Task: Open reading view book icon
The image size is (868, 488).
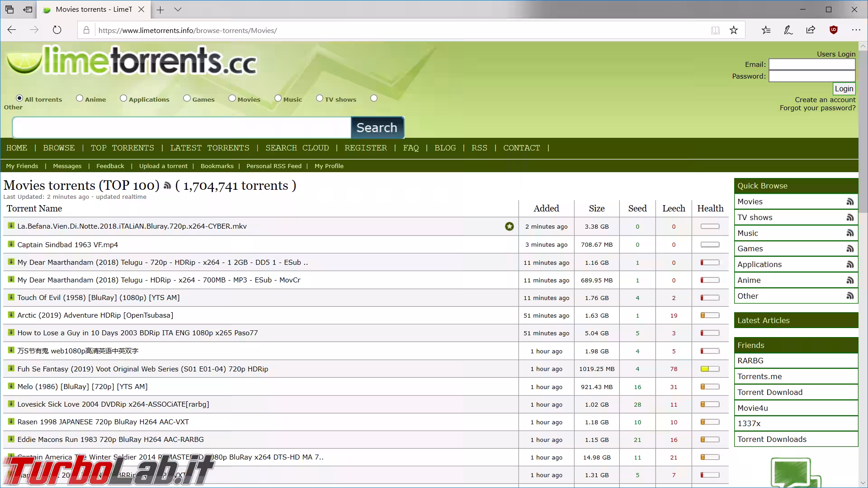Action: point(715,30)
